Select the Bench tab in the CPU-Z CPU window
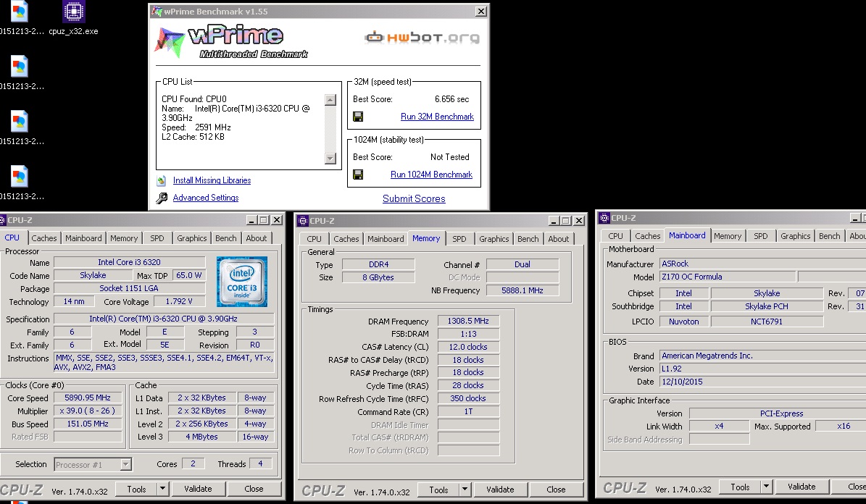Image resolution: width=866 pixels, height=504 pixels. pos(226,238)
